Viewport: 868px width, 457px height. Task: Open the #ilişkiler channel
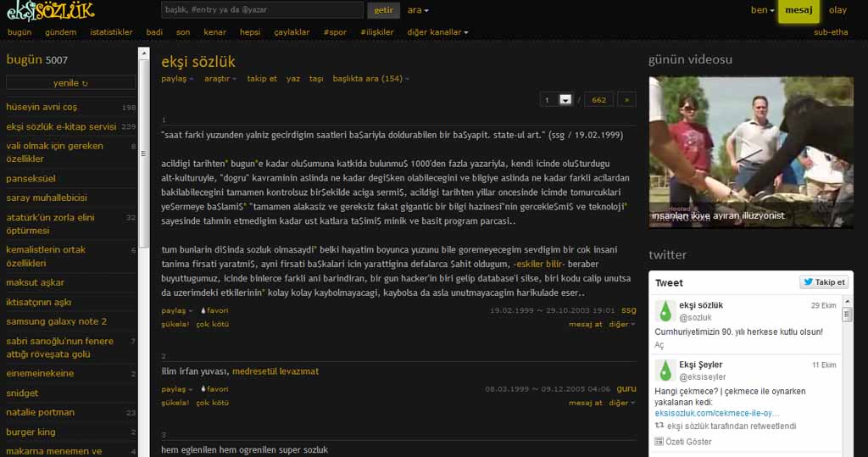(377, 32)
